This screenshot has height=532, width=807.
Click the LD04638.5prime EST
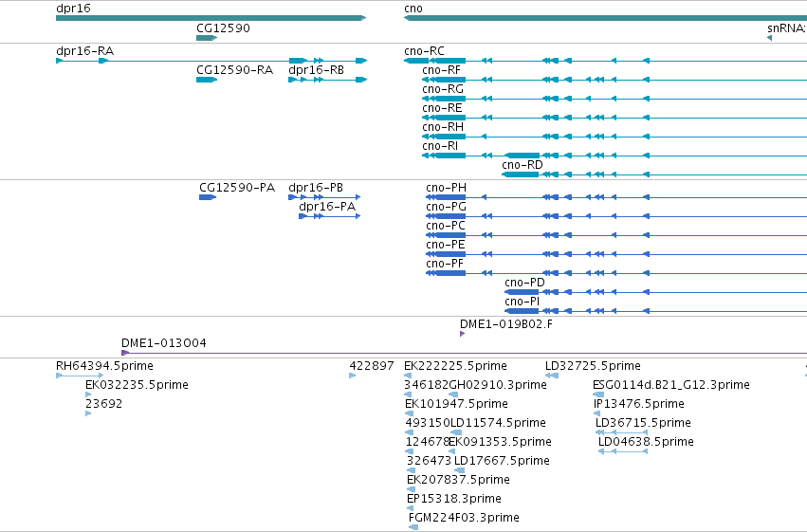pos(623,451)
